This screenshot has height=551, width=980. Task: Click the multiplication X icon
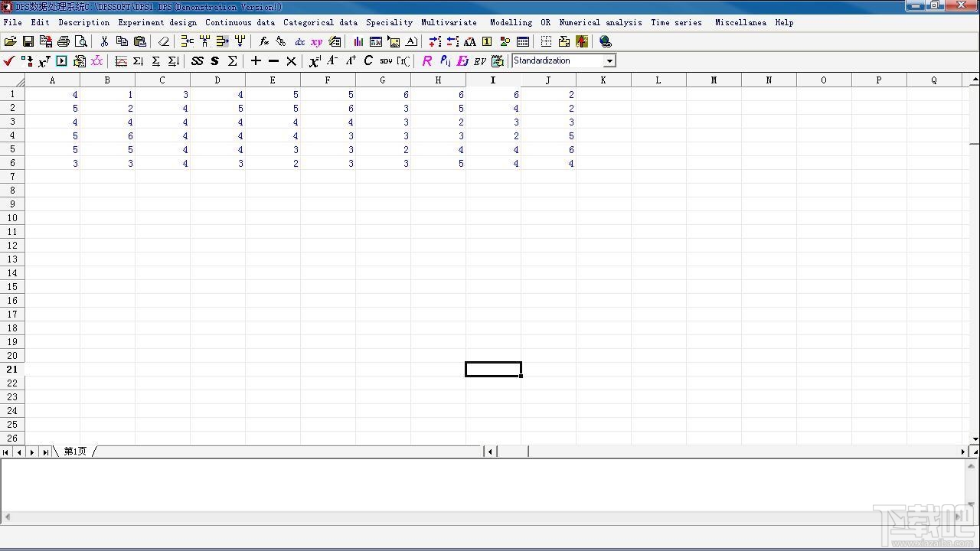coord(291,60)
